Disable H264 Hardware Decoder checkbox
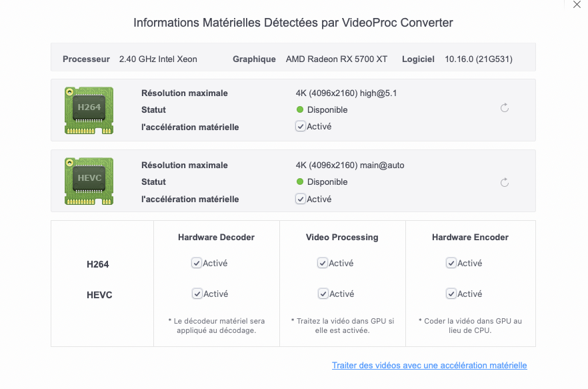 (x=197, y=264)
